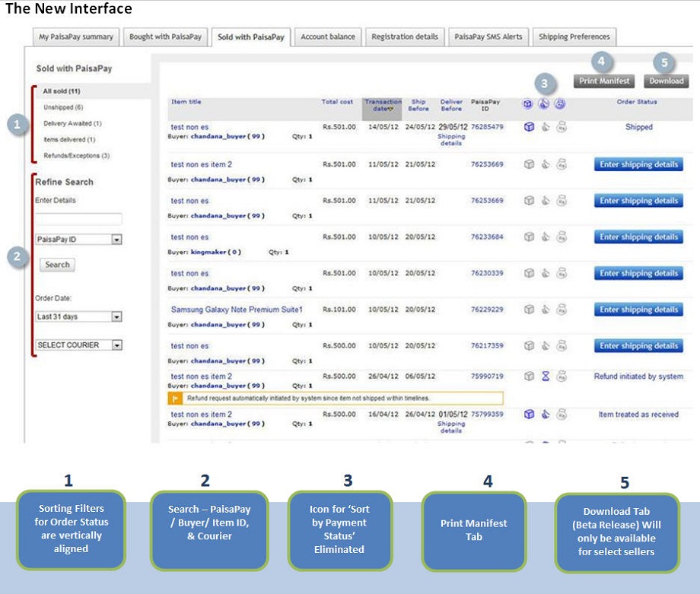
Task: Open the PaisaPay SMS Alerts tab
Action: (488, 37)
